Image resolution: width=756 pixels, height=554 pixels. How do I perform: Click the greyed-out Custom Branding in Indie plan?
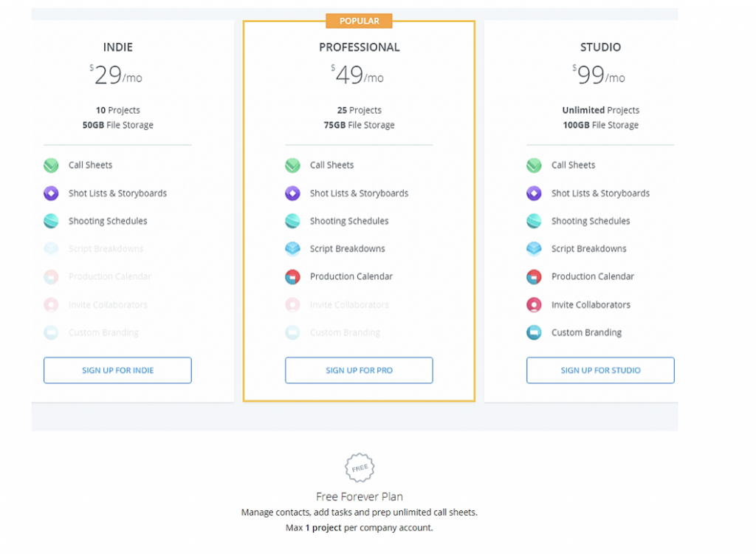pyautogui.click(x=103, y=332)
